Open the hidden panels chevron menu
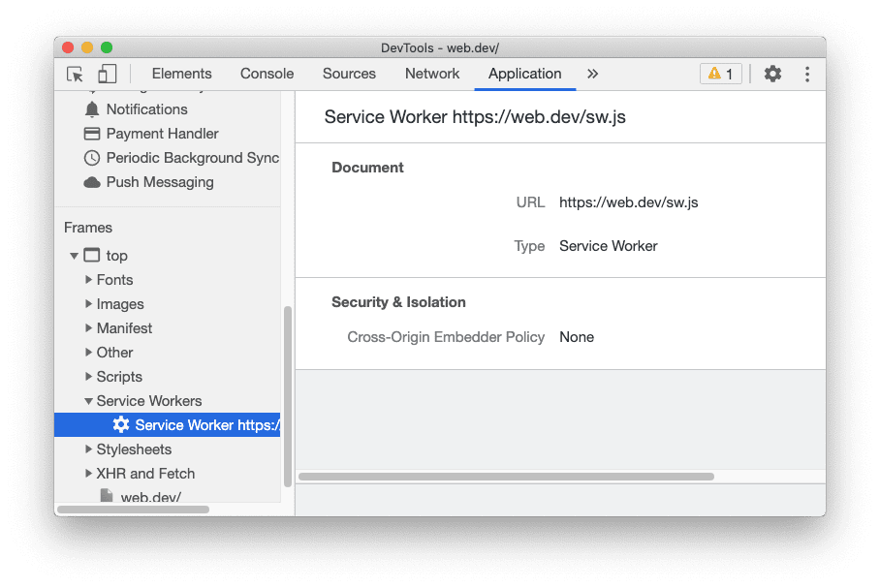This screenshot has height=588, width=880. pos(592,73)
